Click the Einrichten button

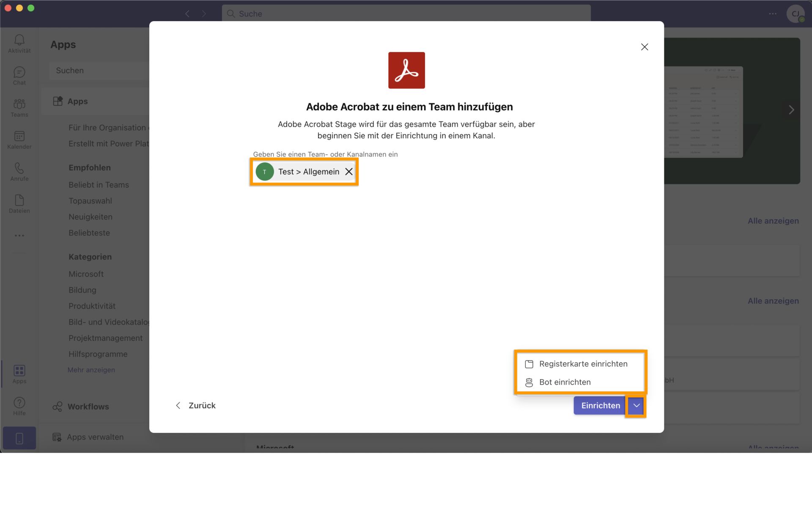tap(601, 405)
